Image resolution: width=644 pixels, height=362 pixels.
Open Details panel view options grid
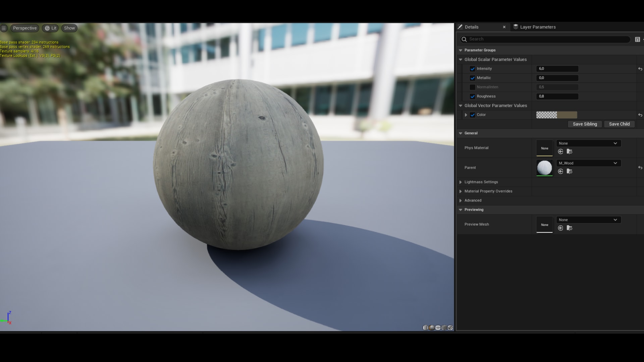[x=637, y=40]
